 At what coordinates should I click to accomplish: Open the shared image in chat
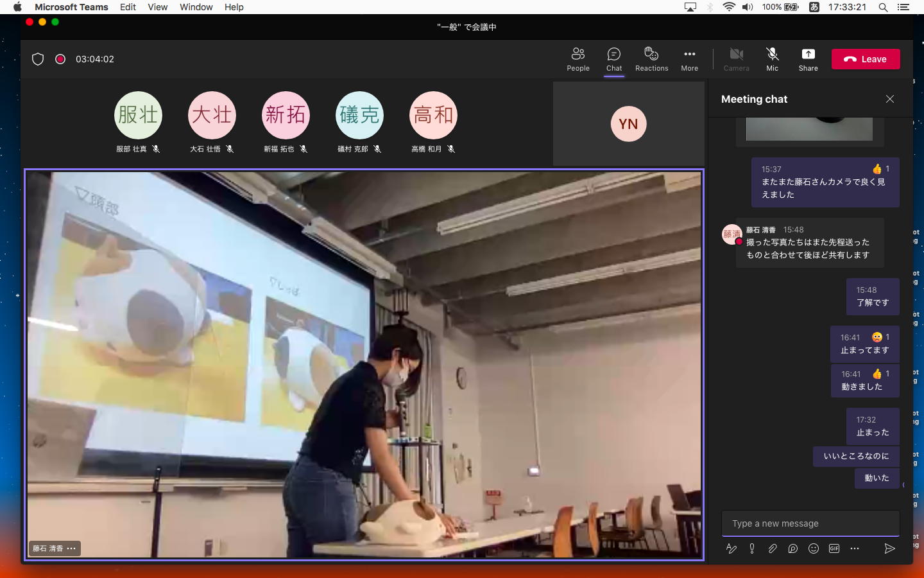pyautogui.click(x=809, y=129)
